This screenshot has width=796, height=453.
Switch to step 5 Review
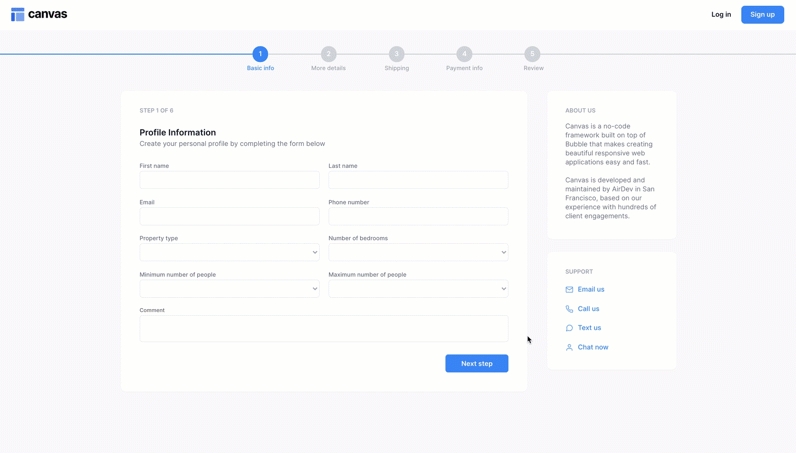tap(532, 54)
